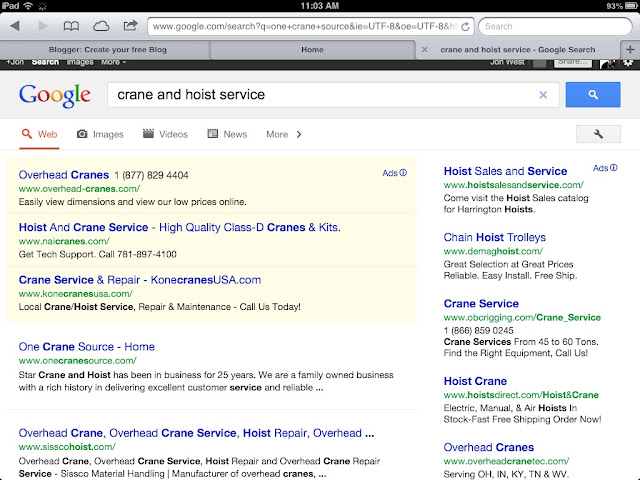The height and width of the screenshot is (480, 640).
Task: Open Hoist Crane ad link
Action: (x=476, y=381)
